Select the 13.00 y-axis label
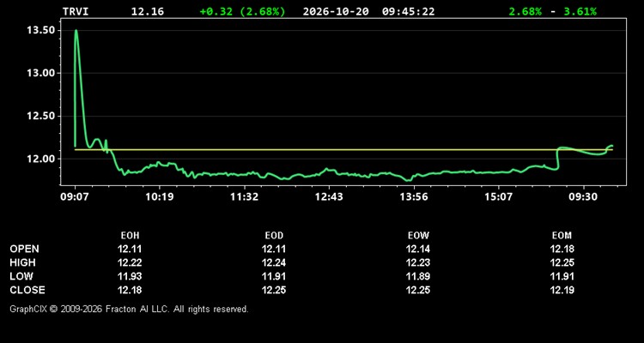644x343 pixels. click(40, 74)
